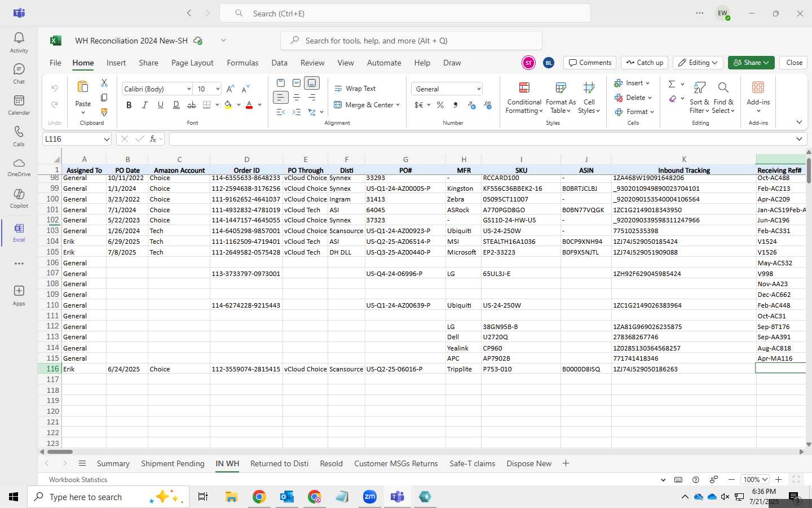812x508 pixels.
Task: Apply comma style number format
Action: (x=455, y=105)
